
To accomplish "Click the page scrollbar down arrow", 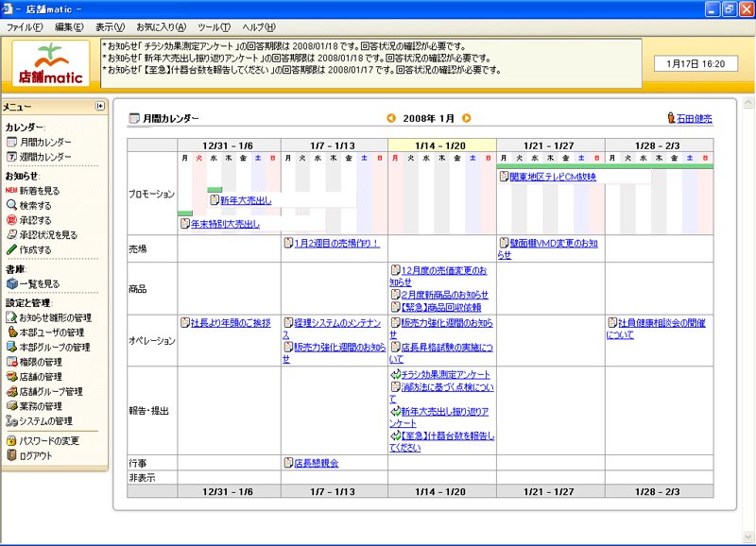I will tap(748, 537).
